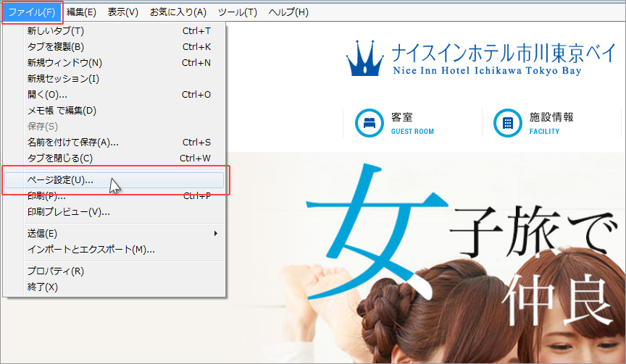Open the 施設情報 FACILITY link
Viewport: 626px width, 364px height.
point(551,123)
